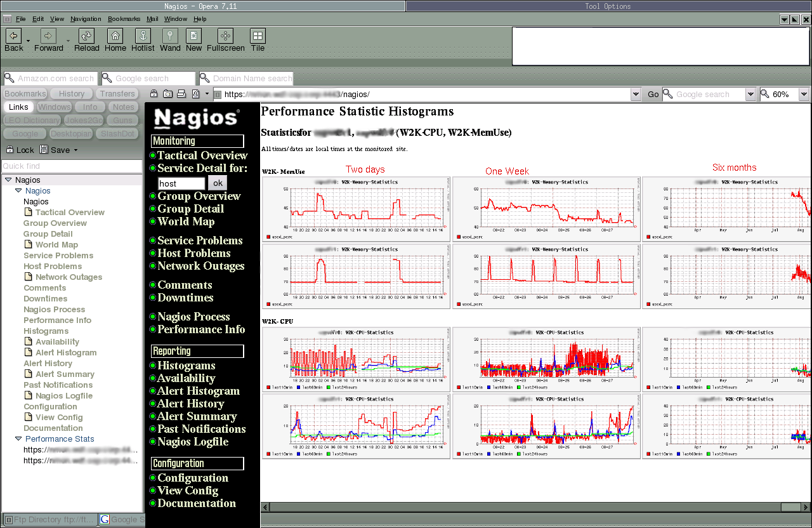Open the File menu
Viewport: 812px width, 528px height.
[20, 19]
